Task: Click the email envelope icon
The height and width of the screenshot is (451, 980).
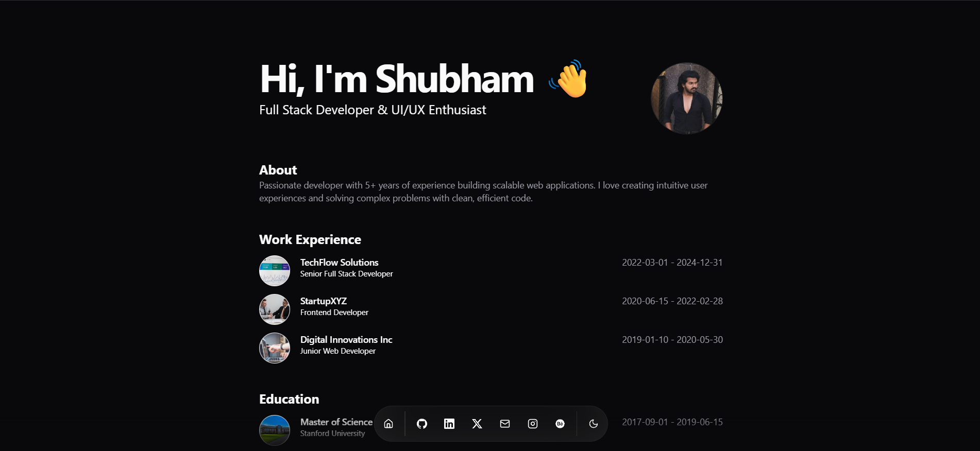Action: pyautogui.click(x=505, y=424)
